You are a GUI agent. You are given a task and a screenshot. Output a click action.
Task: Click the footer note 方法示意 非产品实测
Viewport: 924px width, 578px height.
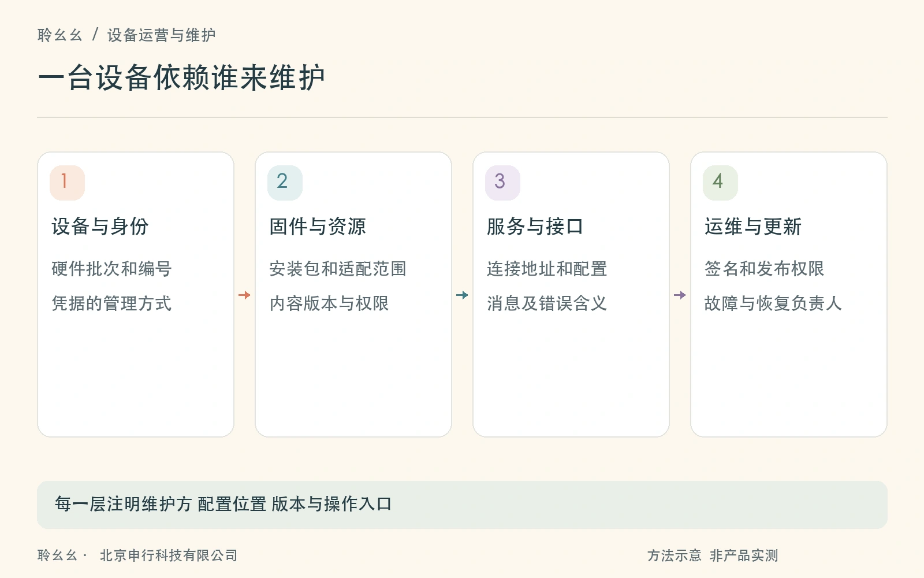pos(713,555)
